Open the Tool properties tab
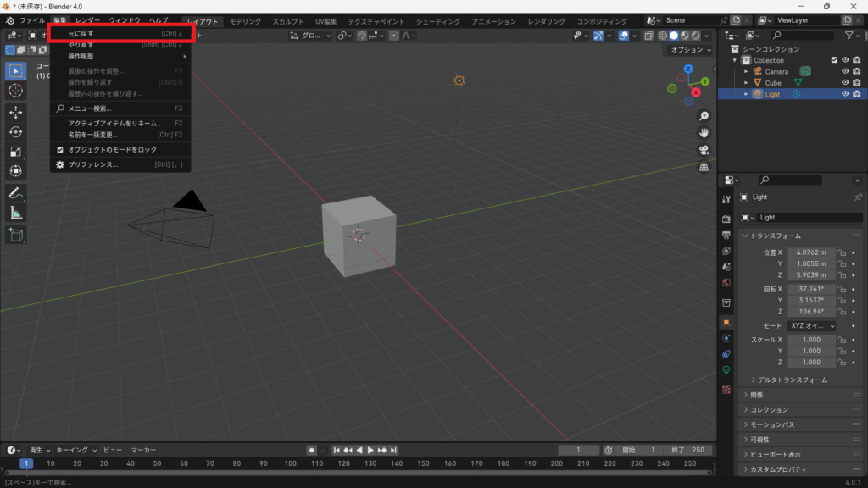 [x=726, y=200]
